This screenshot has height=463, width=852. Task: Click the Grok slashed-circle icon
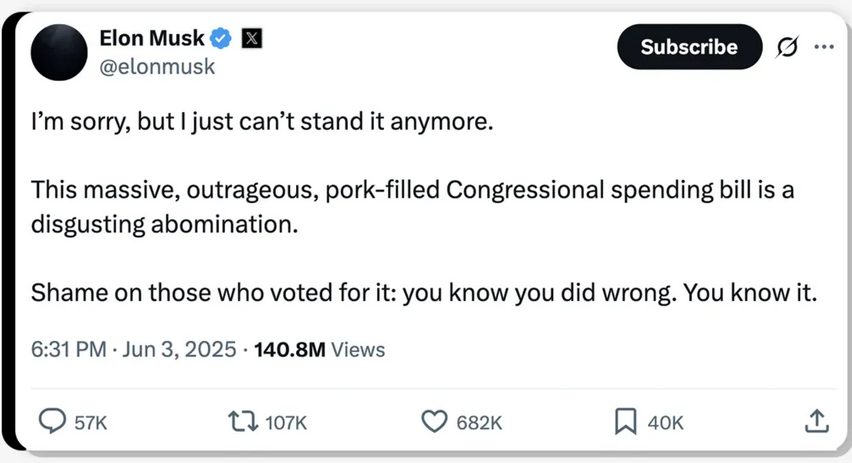pyautogui.click(x=787, y=47)
